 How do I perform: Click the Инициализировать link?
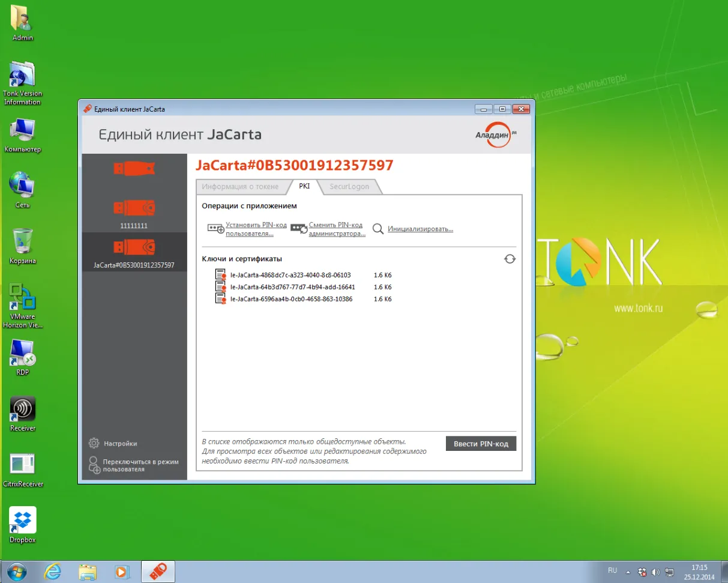click(420, 229)
